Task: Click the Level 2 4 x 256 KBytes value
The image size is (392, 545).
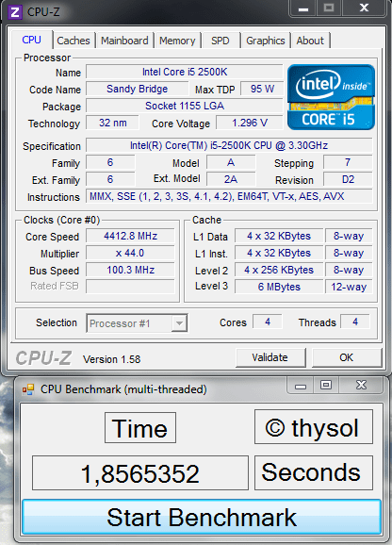Action: tap(279, 270)
